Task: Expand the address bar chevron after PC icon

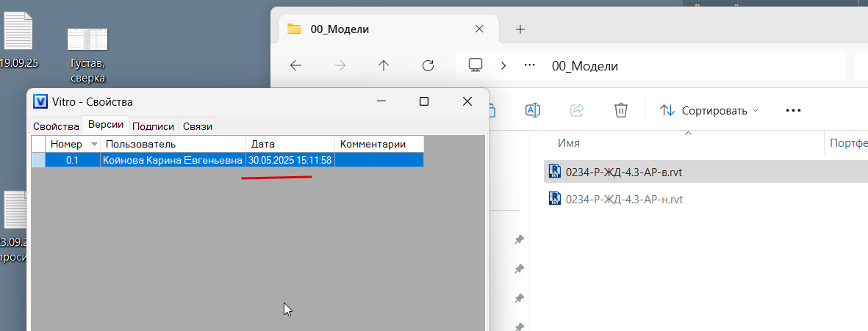Action: coord(503,66)
